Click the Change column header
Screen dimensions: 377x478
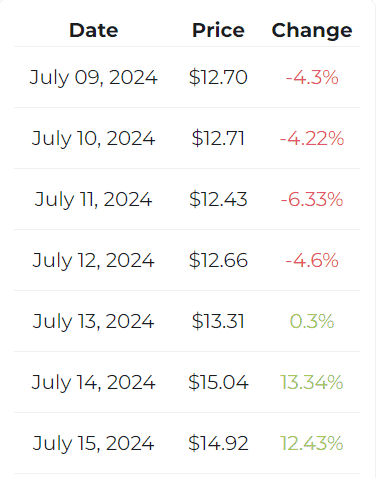coord(312,31)
